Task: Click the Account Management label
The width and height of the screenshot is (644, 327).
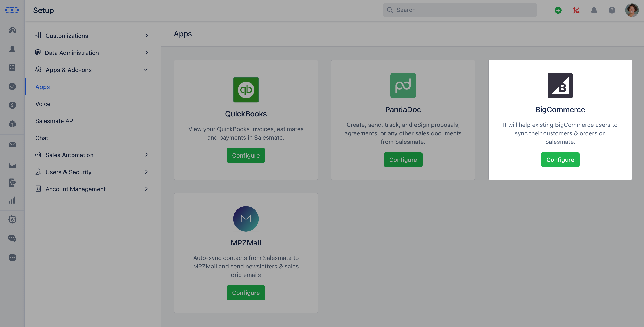Action: (76, 189)
